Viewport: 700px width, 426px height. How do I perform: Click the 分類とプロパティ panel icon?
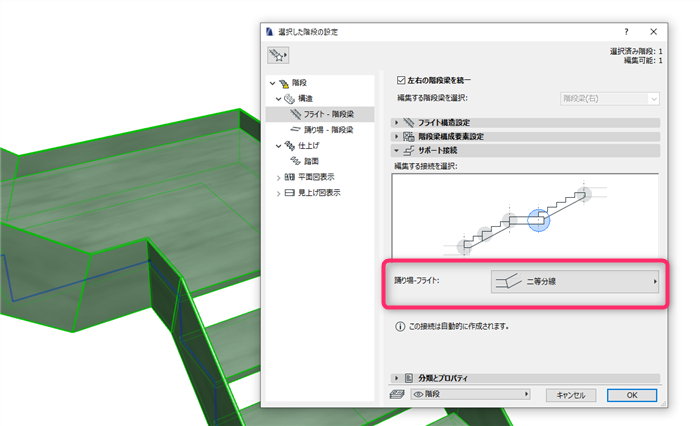tap(408, 378)
